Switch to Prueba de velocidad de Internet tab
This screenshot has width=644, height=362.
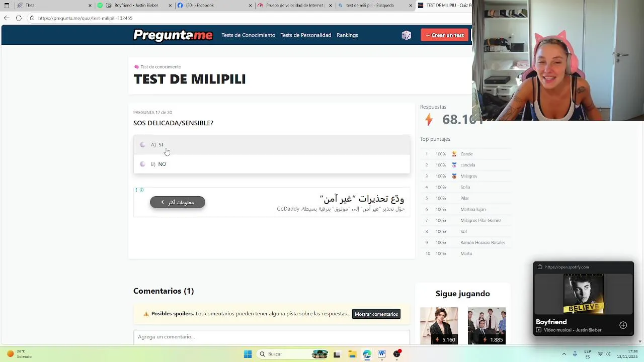click(295, 6)
